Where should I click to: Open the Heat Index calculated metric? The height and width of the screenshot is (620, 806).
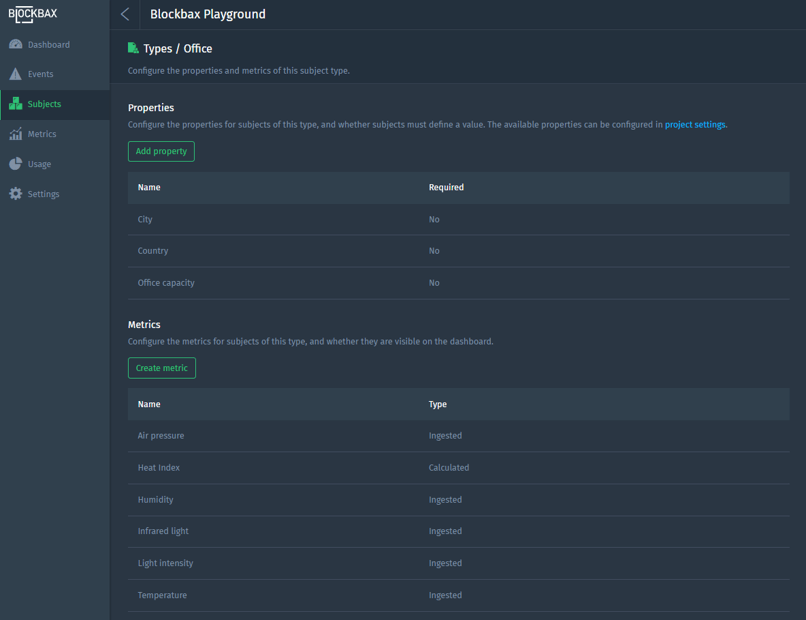458,468
